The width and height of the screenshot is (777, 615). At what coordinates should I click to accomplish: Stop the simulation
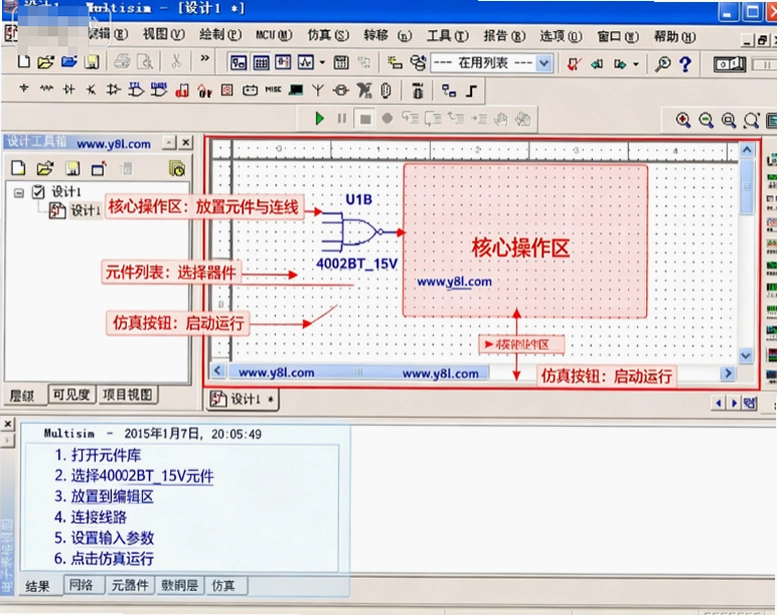pos(365,119)
